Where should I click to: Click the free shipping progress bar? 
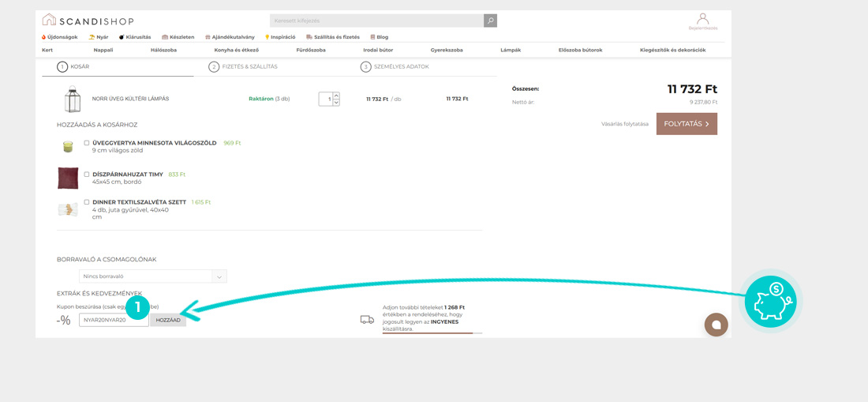point(432,333)
